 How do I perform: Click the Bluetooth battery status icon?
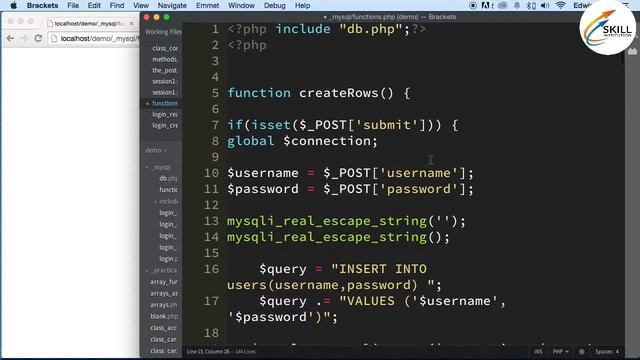pyautogui.click(x=531, y=5)
